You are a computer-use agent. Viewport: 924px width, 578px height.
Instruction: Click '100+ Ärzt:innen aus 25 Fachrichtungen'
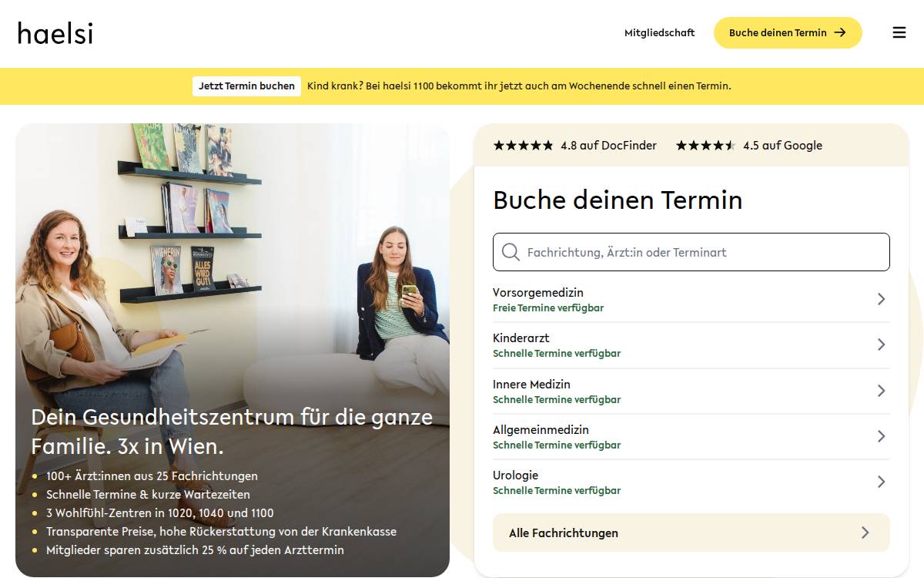pos(152,476)
